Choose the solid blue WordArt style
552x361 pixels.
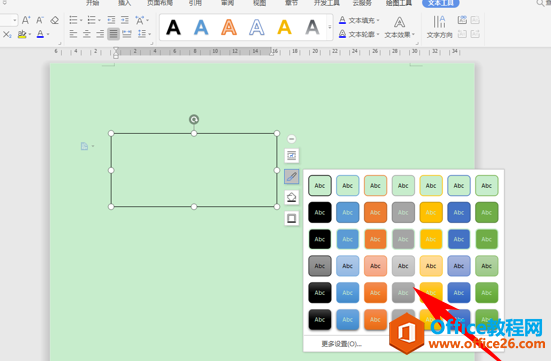(201, 27)
